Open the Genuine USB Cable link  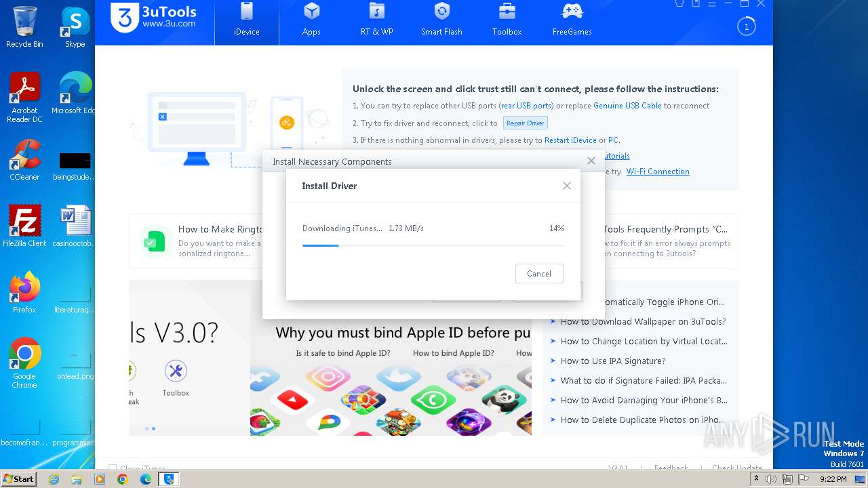point(627,106)
